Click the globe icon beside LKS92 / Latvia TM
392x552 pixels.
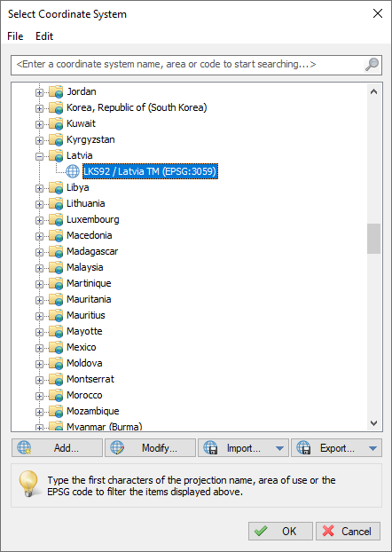(x=73, y=171)
